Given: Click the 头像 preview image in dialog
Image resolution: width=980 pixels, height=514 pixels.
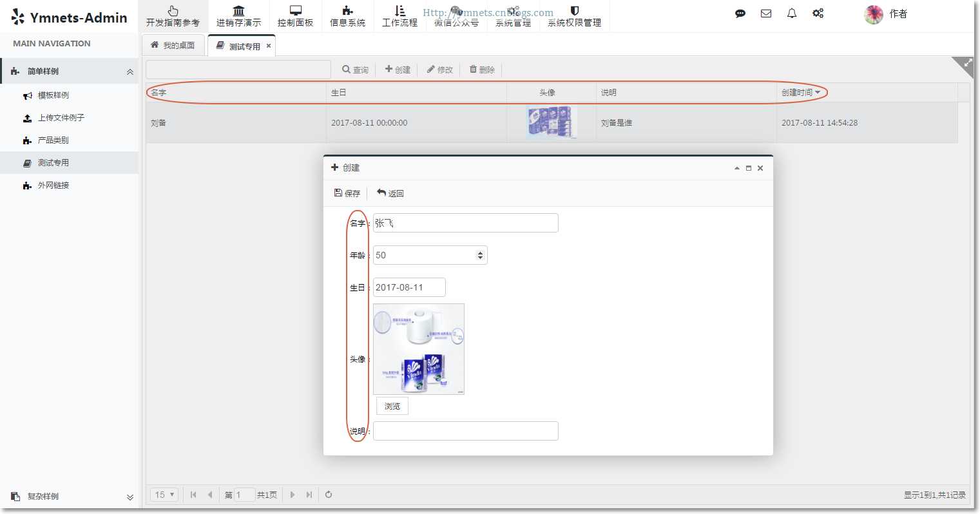Looking at the screenshot, I should click(x=419, y=349).
